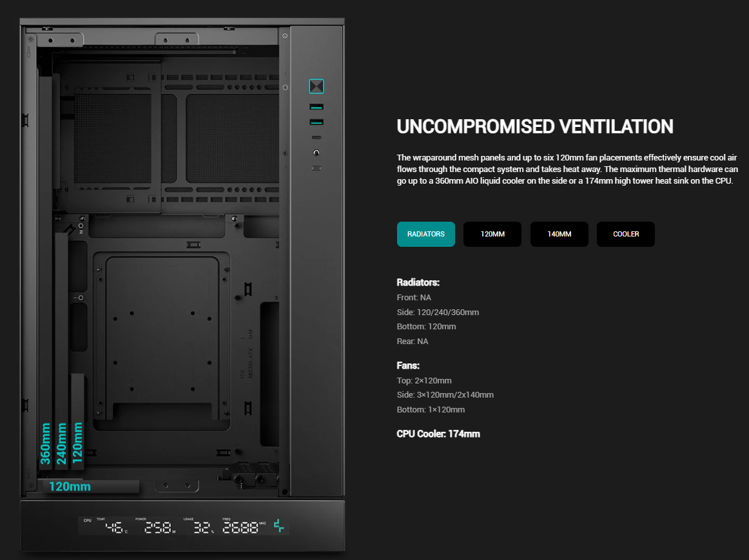Click the upper USB port on front panel
Screen dimensions: 749x560
pyautogui.click(x=316, y=106)
